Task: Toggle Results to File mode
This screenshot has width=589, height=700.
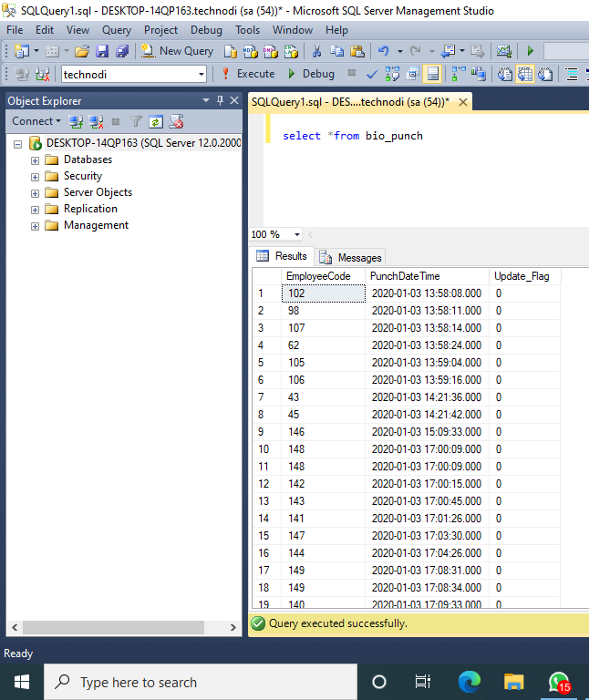Action: click(x=545, y=74)
